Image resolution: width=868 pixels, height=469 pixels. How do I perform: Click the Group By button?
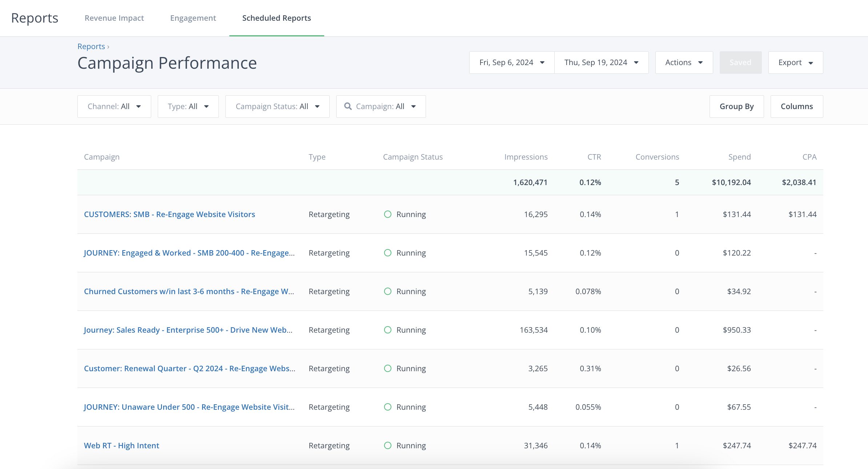point(736,107)
